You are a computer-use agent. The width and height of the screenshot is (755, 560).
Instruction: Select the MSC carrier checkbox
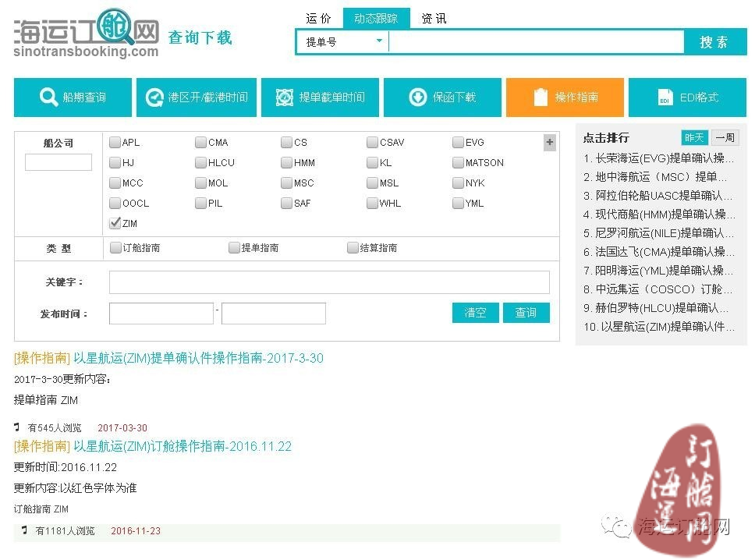point(286,183)
